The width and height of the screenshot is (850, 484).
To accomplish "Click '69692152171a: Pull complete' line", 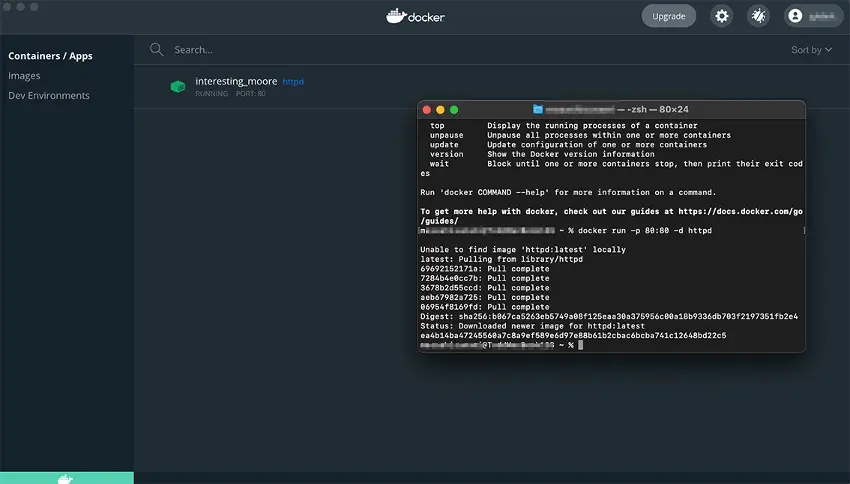I will pyautogui.click(x=485, y=269).
